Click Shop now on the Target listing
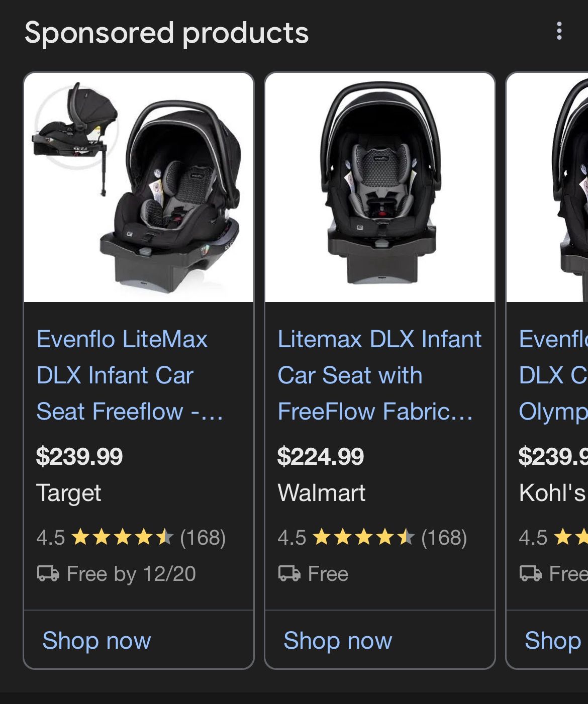The height and width of the screenshot is (704, 588). coord(95,641)
